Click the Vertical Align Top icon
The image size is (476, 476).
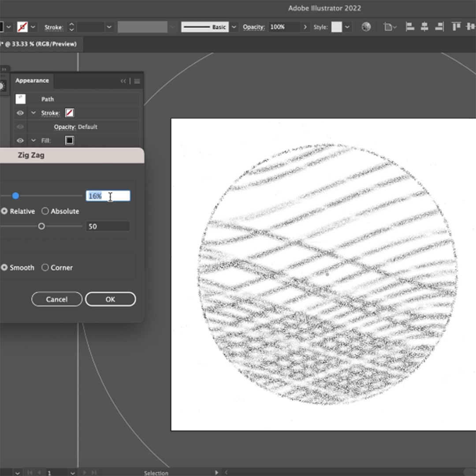456,26
